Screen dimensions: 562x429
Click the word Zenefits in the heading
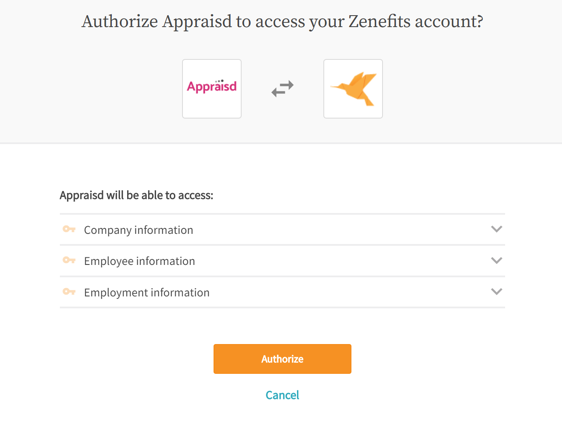(380, 22)
